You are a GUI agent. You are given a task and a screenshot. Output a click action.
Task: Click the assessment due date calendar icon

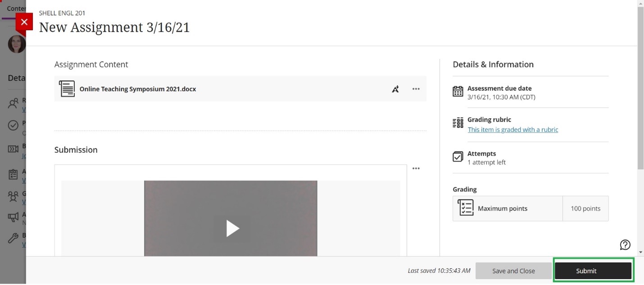(x=458, y=92)
